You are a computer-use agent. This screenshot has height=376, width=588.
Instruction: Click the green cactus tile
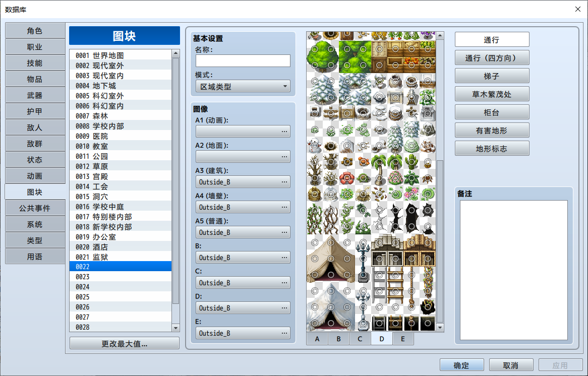[411, 162]
